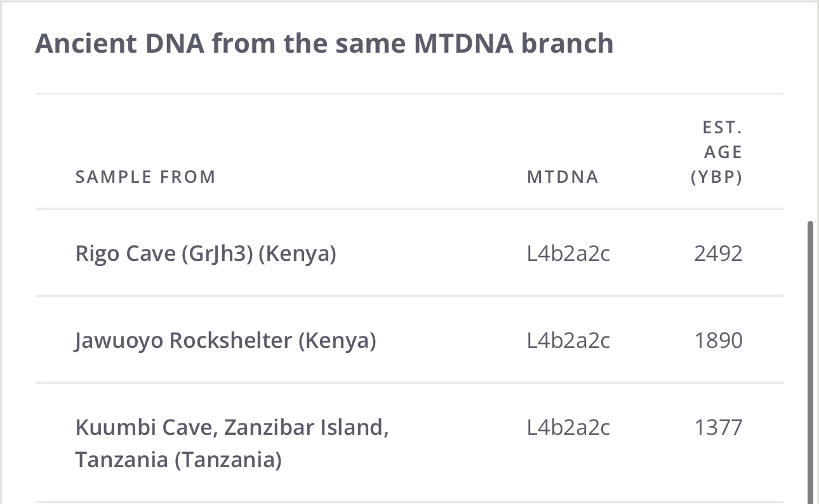This screenshot has width=819, height=504.
Task: Click the vertical scrollbar thumb on right
Action: [809, 362]
